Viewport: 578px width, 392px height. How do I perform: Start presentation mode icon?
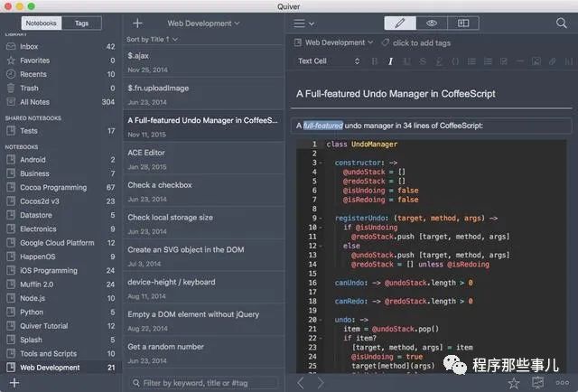coord(538,383)
